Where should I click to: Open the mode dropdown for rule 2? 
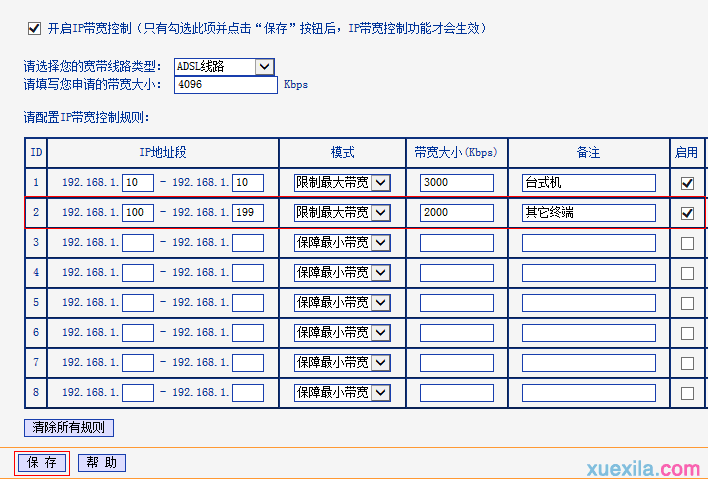tap(342, 212)
